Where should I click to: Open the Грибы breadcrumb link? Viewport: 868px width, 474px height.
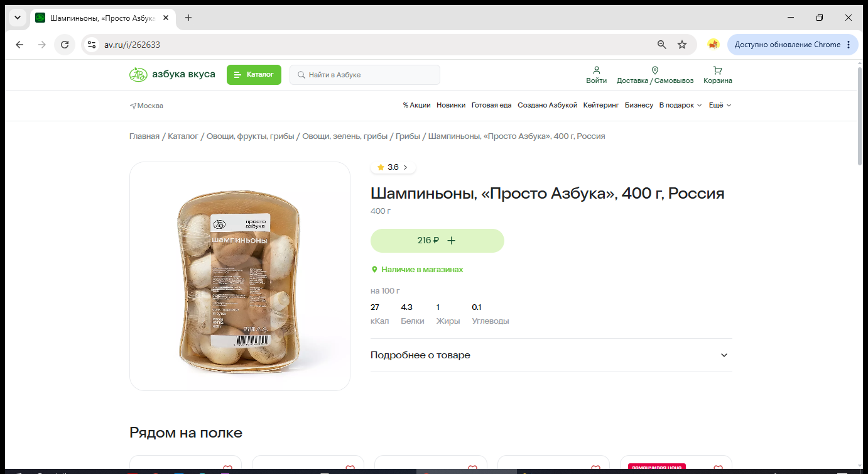[408, 136]
